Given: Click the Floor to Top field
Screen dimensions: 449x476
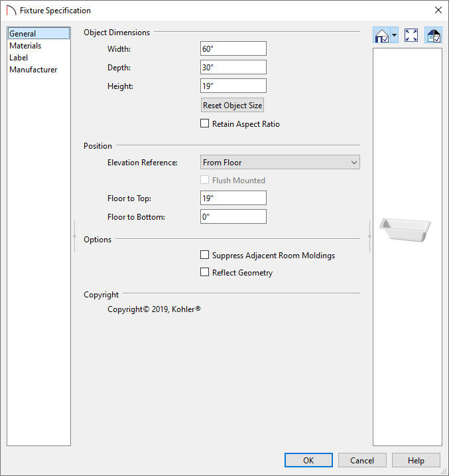Looking at the screenshot, I should 233,198.
